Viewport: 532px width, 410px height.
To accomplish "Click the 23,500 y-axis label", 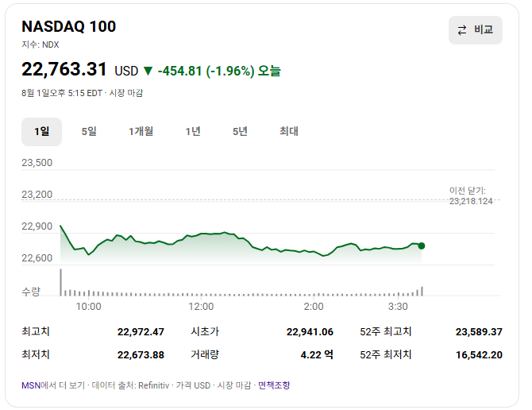I will tap(37, 163).
